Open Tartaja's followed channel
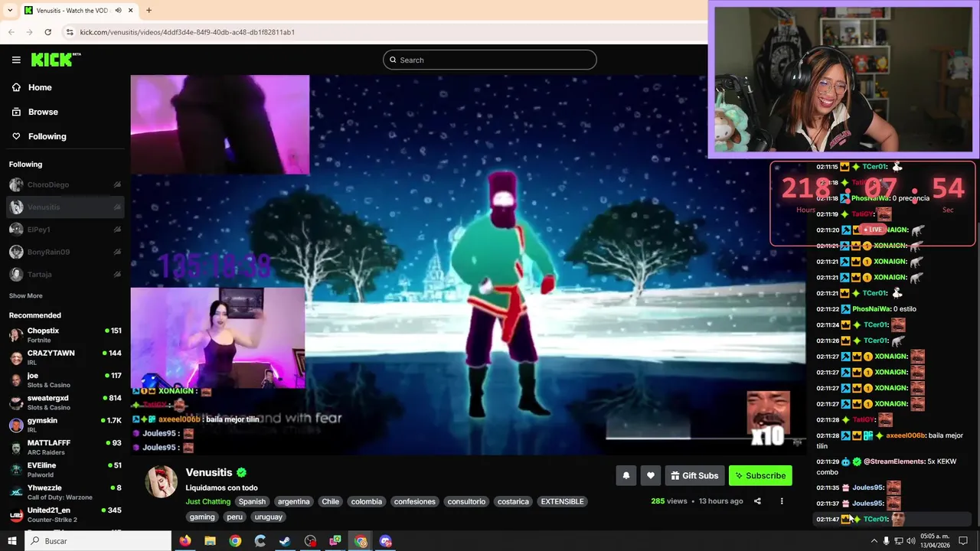980x551 pixels. point(64,274)
